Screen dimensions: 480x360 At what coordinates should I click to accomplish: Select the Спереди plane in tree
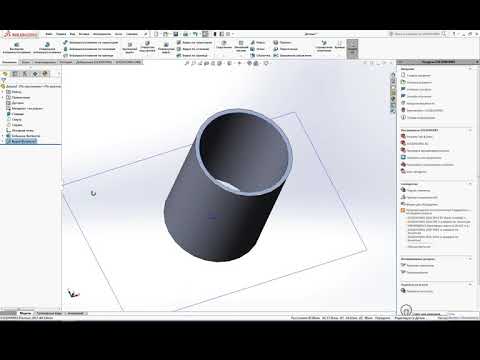[x=15, y=114]
